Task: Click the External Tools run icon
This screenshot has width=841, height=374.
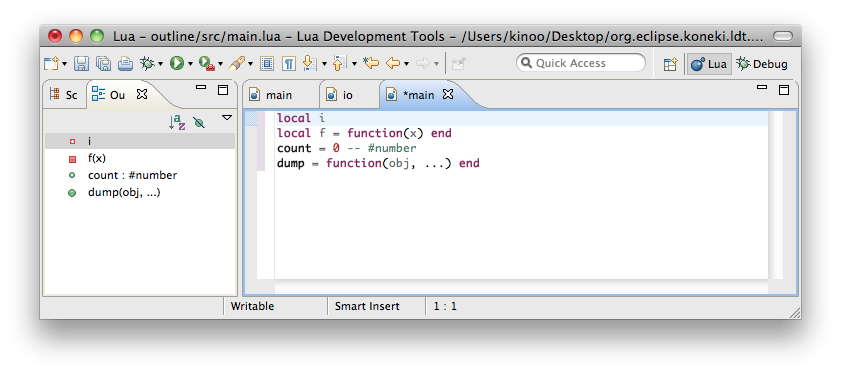Action: pyautogui.click(x=206, y=63)
